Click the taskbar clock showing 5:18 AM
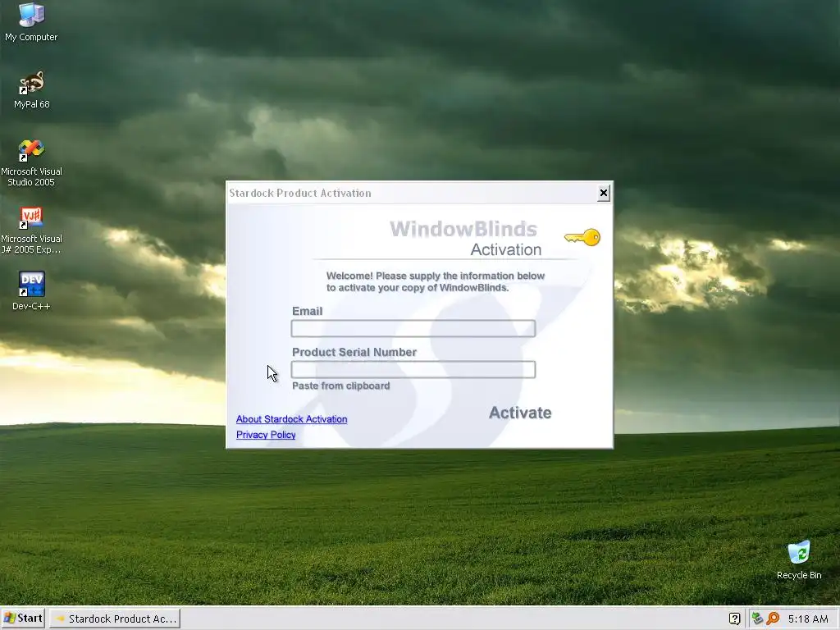Viewport: 840px width, 630px height. (808, 619)
